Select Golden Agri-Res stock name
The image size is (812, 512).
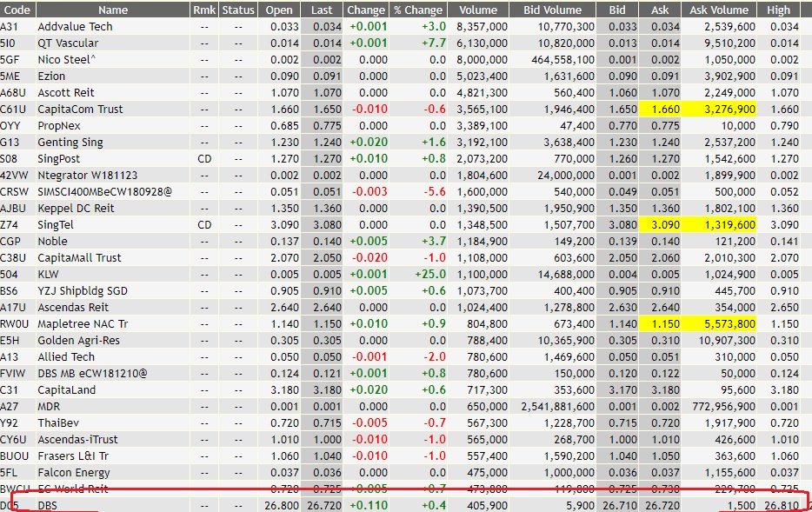click(78, 340)
